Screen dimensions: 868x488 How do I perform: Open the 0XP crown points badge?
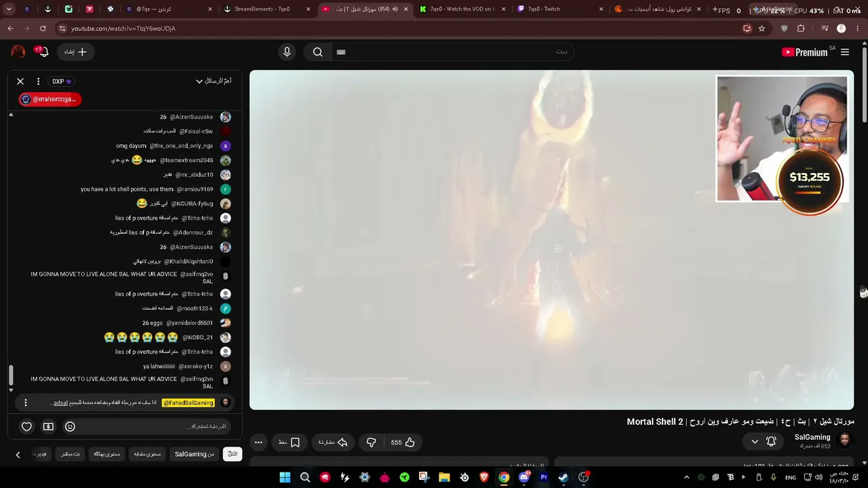pos(62,81)
